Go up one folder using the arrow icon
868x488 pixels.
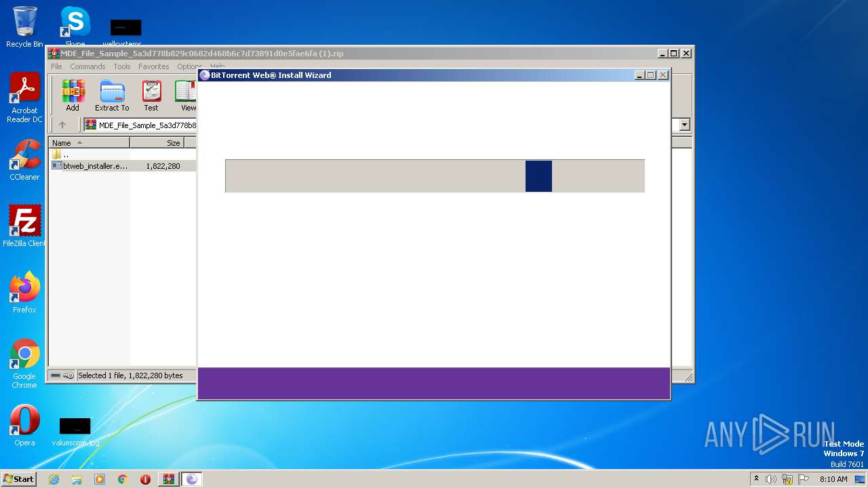tap(62, 125)
